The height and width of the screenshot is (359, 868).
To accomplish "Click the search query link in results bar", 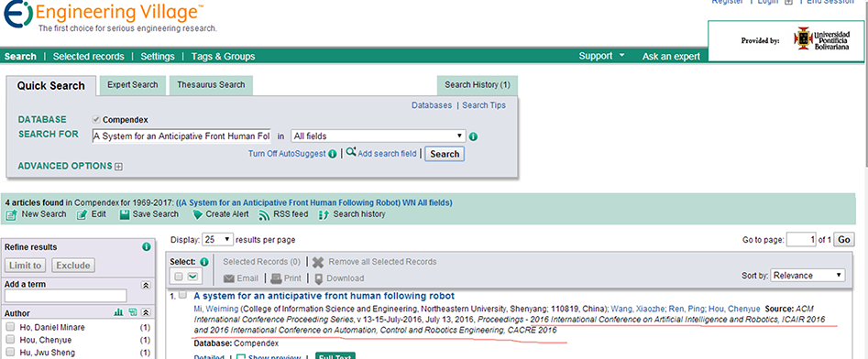I will pos(314,202).
